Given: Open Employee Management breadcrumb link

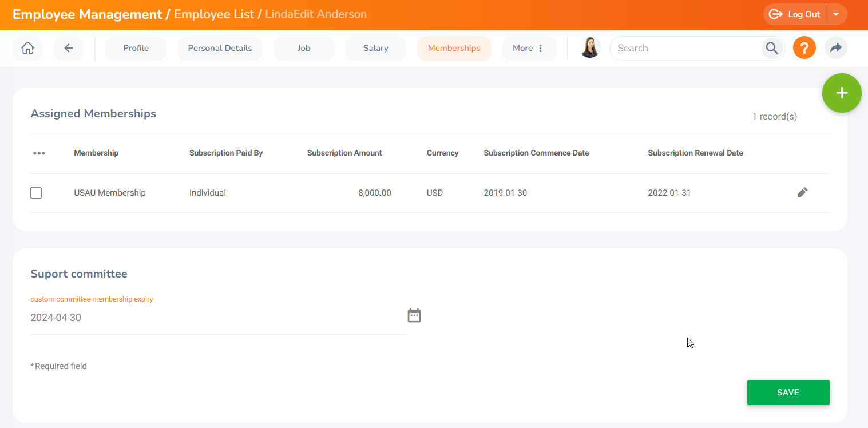Looking at the screenshot, I should (x=88, y=14).
